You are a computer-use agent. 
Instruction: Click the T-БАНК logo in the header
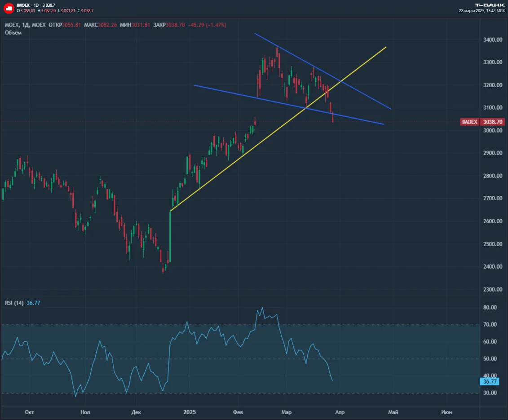490,5
